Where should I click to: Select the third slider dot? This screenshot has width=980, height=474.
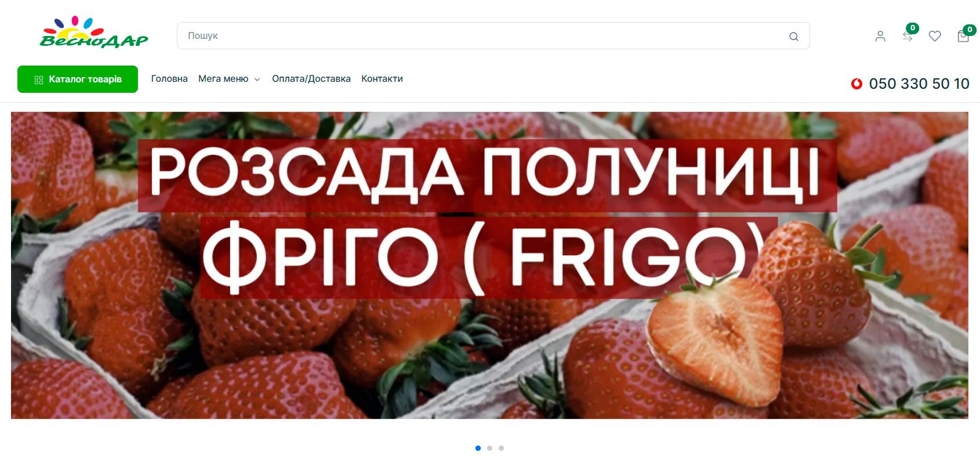[x=501, y=448]
